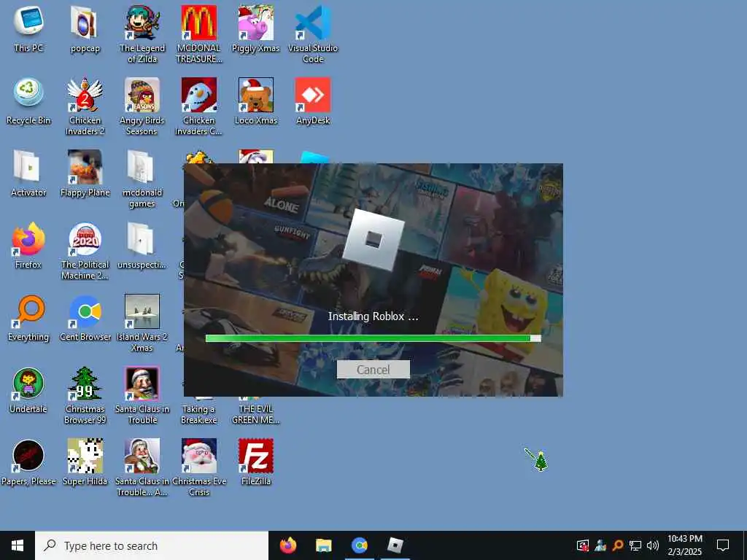Select MCDONAL TREASURE shortcut icon
Screen dimensions: 747x560
tap(199, 34)
